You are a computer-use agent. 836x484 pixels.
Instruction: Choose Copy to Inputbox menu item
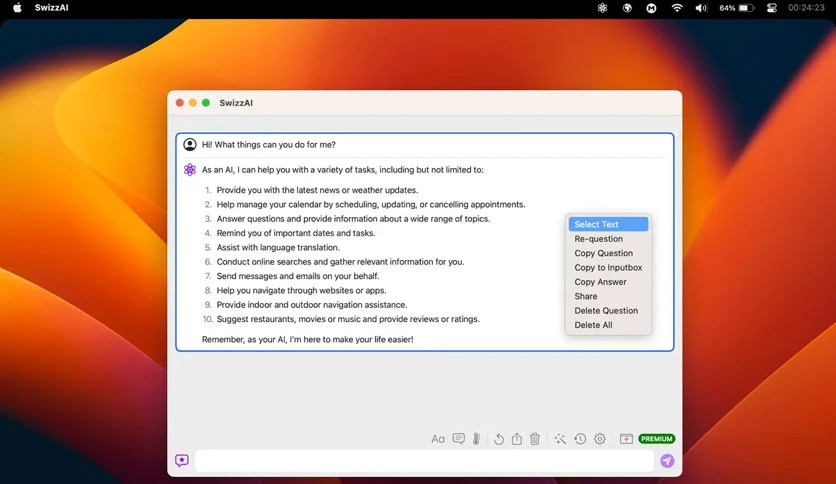[608, 268]
